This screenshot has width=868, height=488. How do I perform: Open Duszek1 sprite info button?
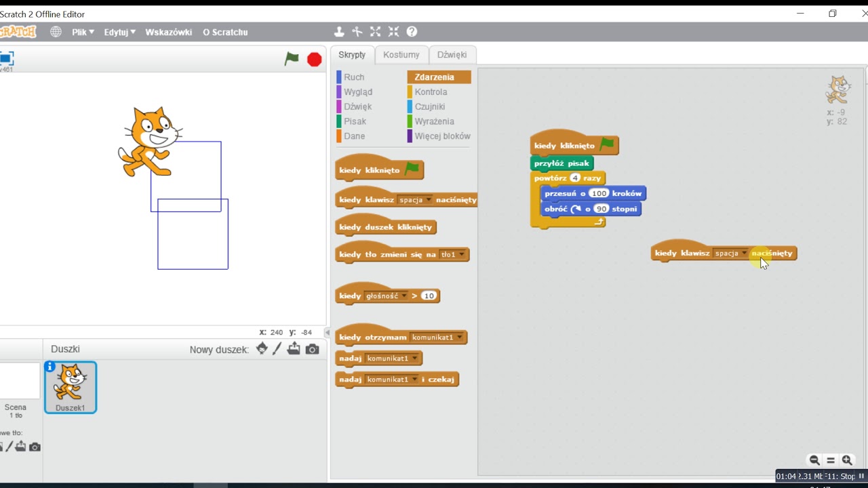pos(50,367)
